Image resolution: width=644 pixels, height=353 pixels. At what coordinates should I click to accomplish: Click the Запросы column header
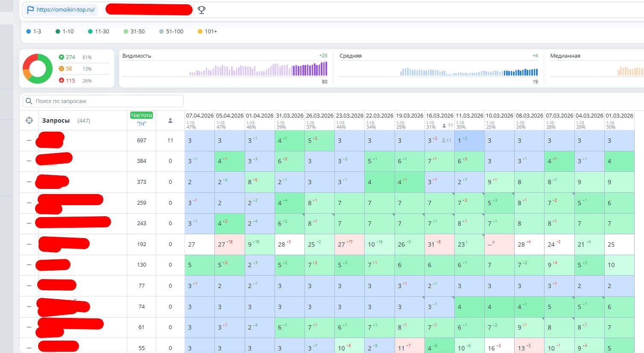[56, 121]
